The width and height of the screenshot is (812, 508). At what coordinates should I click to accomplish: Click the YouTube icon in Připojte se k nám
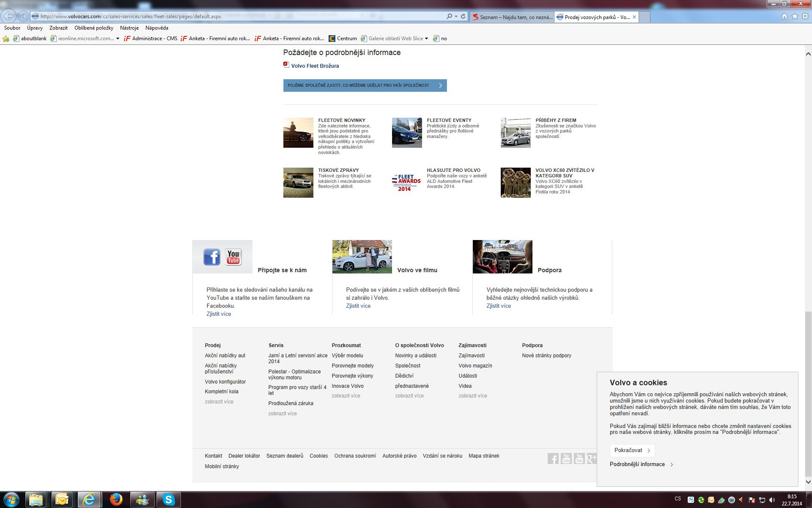(233, 257)
